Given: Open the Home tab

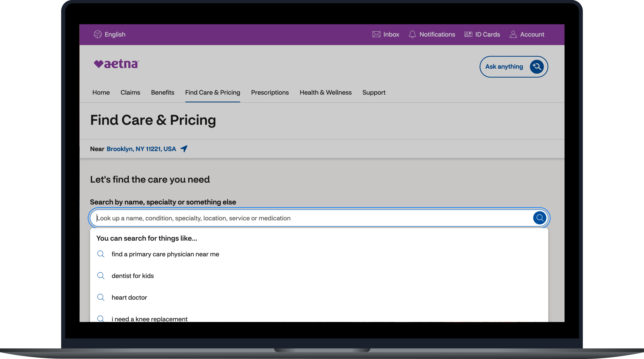Looking at the screenshot, I should point(101,92).
